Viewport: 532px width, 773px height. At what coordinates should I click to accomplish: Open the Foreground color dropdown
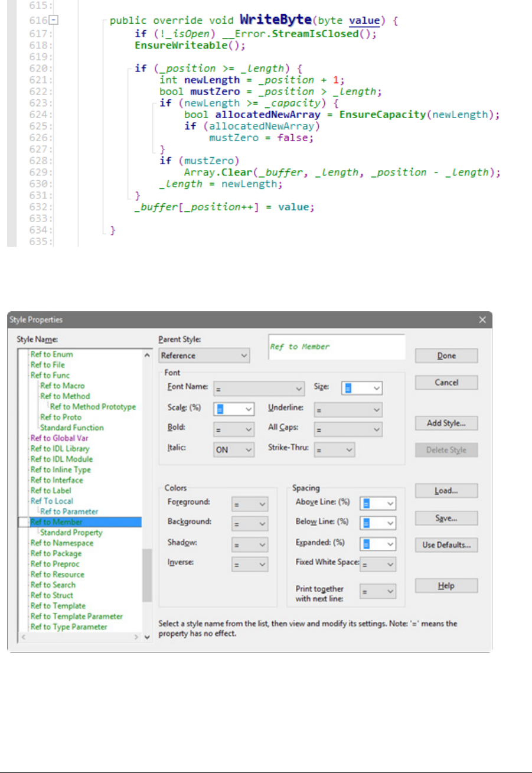pyautogui.click(x=249, y=504)
